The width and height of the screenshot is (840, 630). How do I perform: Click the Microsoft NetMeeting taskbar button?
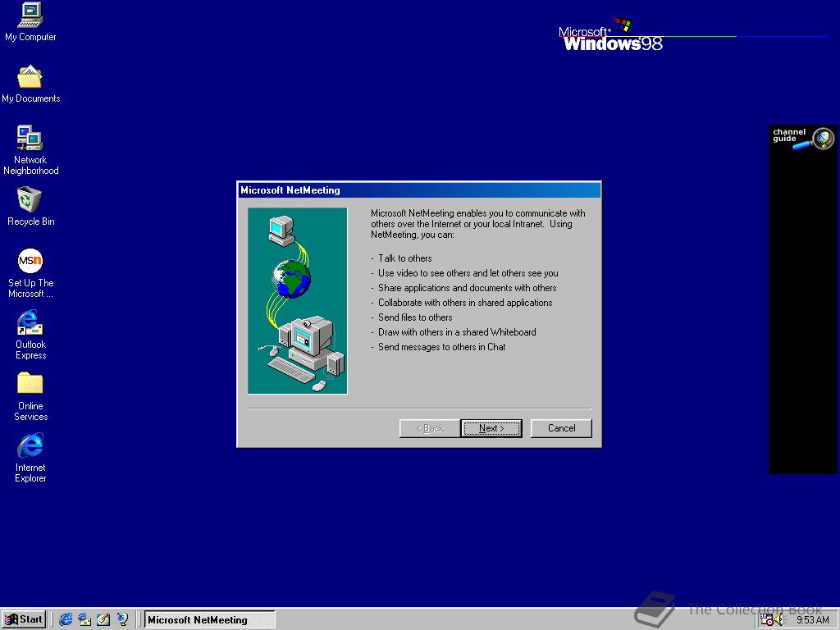209,620
